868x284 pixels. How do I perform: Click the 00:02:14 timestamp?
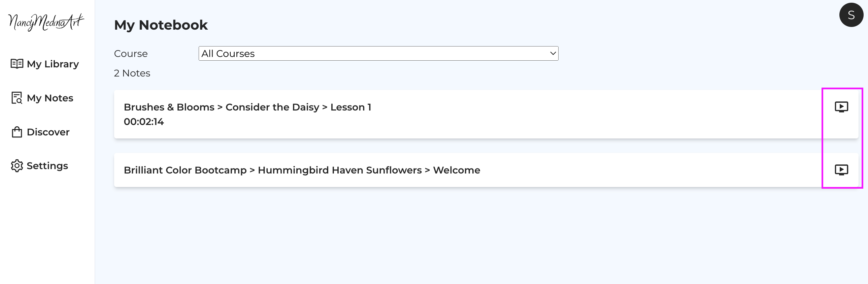point(144,122)
